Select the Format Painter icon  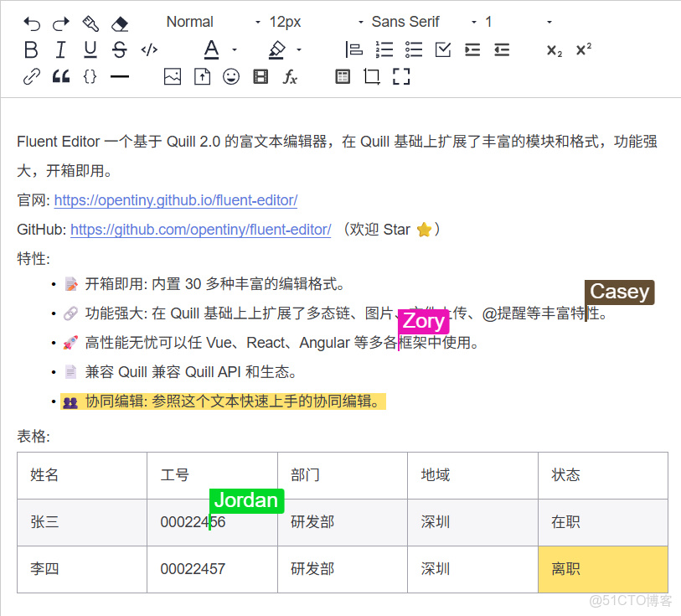click(x=89, y=21)
